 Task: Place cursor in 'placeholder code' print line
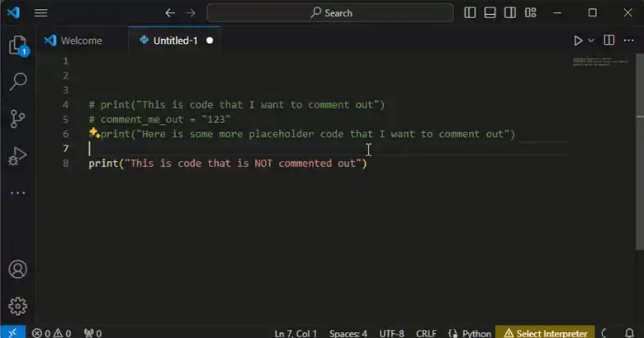pos(302,134)
